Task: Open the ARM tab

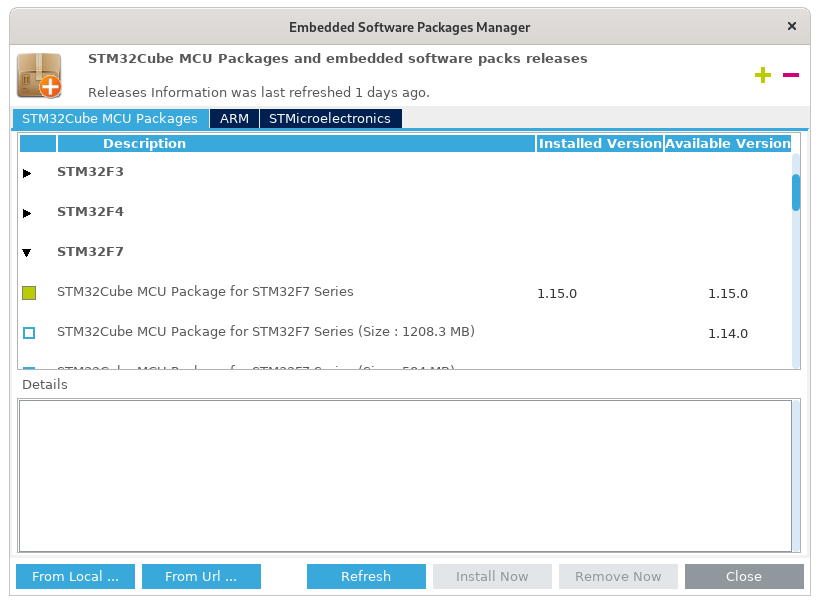Action: [x=234, y=118]
